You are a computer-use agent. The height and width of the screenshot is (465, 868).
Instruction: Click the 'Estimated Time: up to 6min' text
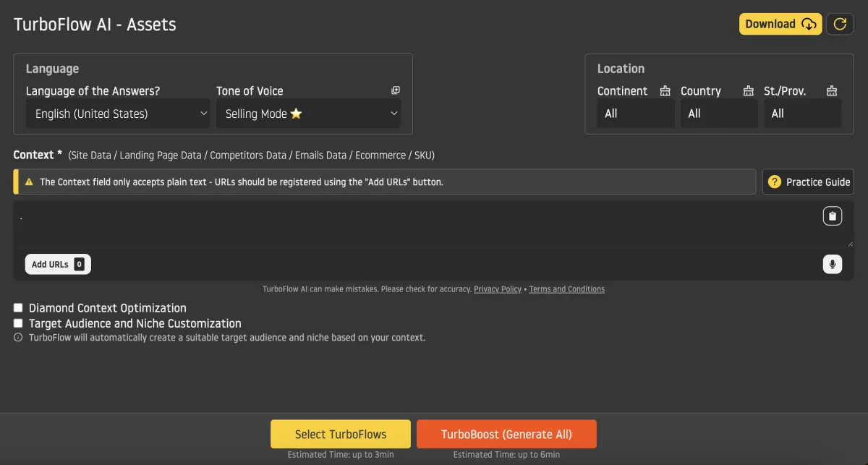[x=506, y=455]
